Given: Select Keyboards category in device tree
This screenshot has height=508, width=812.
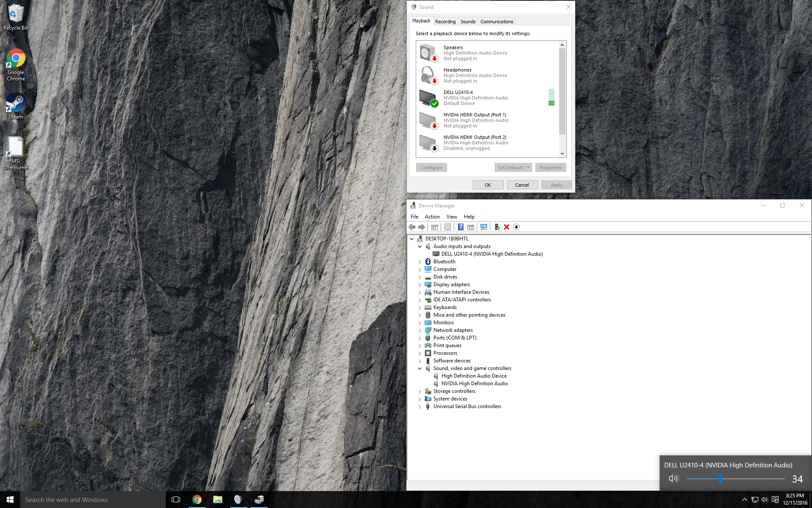Looking at the screenshot, I should (445, 307).
